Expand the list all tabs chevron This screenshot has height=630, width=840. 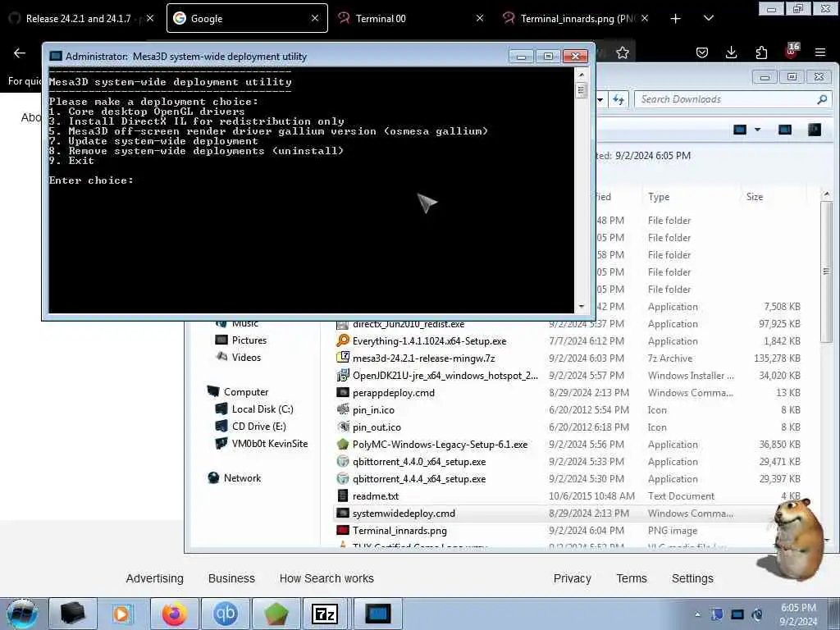pyautogui.click(x=708, y=18)
